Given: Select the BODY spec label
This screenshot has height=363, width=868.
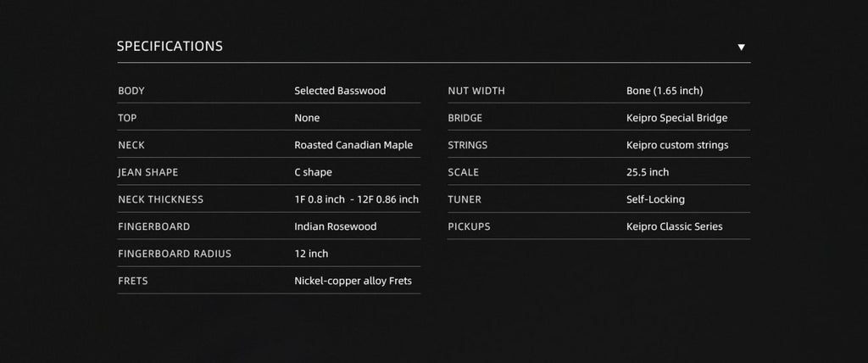Looking at the screenshot, I should 131,91.
